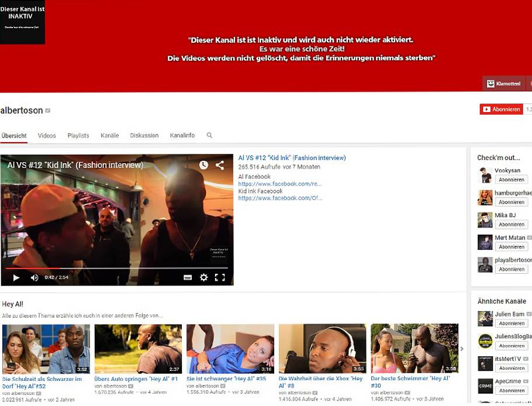Open video player settings gear
This screenshot has width=532, height=406.
[203, 277]
